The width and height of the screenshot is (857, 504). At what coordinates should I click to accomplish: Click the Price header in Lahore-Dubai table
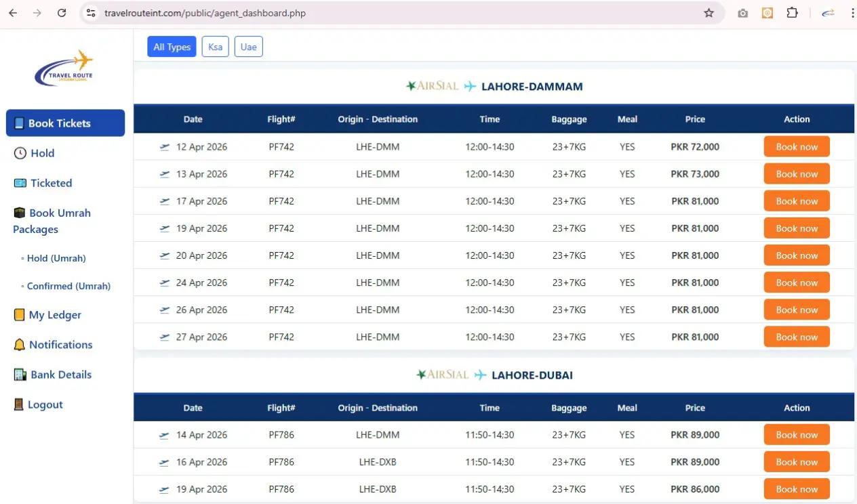click(x=695, y=408)
